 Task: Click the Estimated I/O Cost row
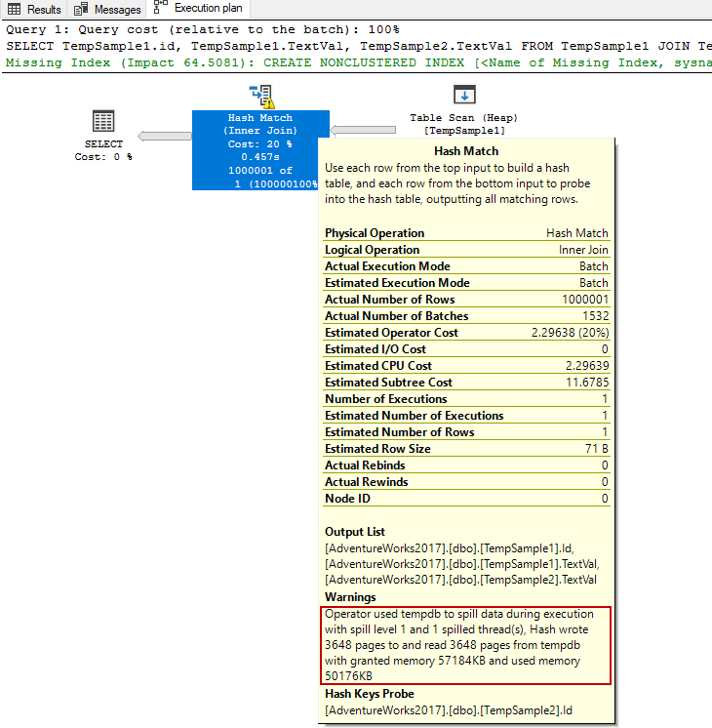[466, 349]
